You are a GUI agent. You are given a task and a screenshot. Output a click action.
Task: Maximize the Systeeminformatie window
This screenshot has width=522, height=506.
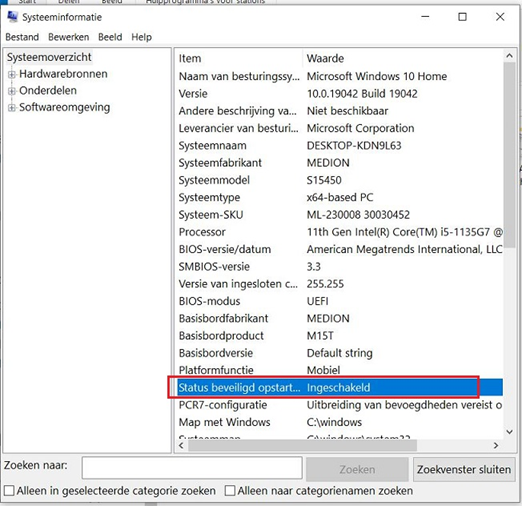pos(462,17)
